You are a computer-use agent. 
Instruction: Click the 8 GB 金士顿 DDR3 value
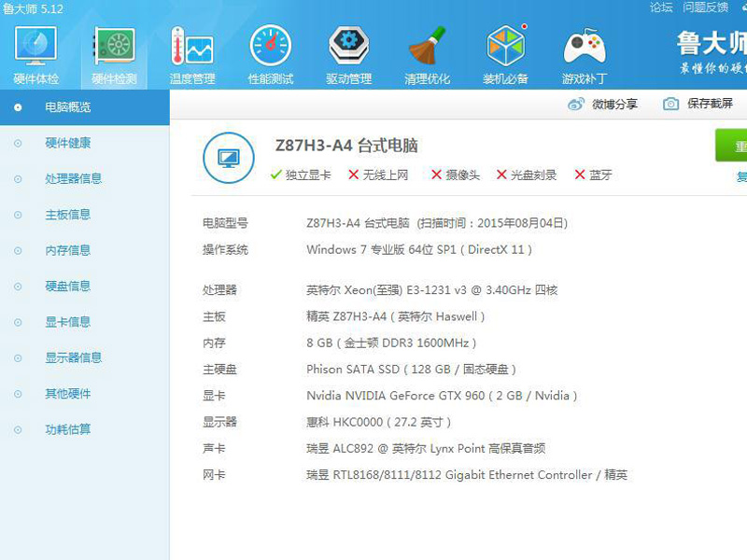pos(391,343)
